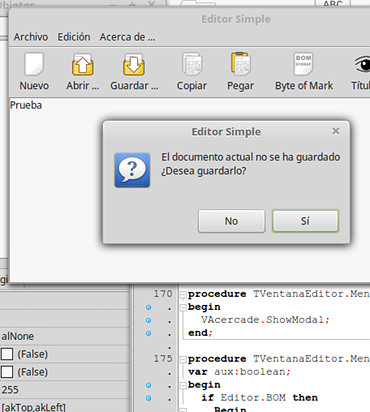Toggle the first (False) checkbox
Screen dimensions: 370x412
pyautogui.click(x=7, y=354)
